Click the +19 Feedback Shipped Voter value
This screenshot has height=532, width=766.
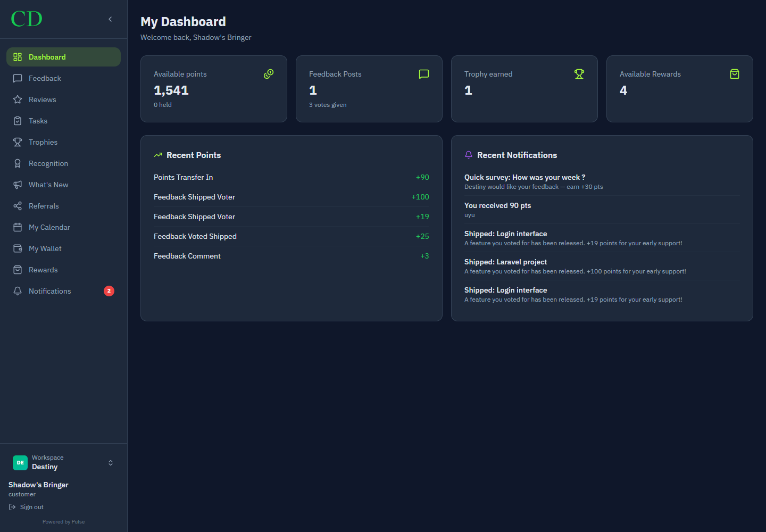pos(422,217)
